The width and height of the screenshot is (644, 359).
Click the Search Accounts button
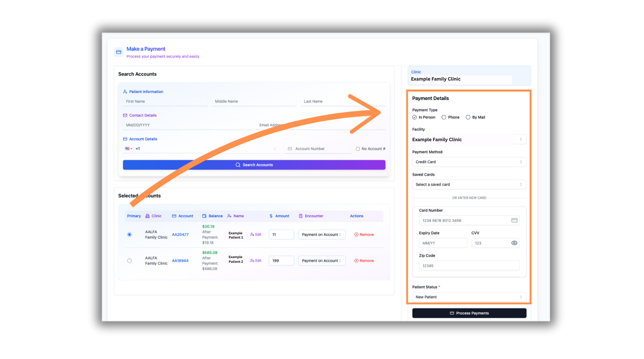[254, 165]
